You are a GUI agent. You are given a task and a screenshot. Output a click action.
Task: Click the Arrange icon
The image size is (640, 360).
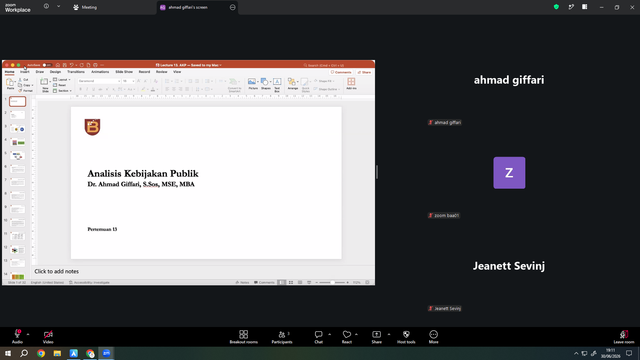tap(291, 82)
